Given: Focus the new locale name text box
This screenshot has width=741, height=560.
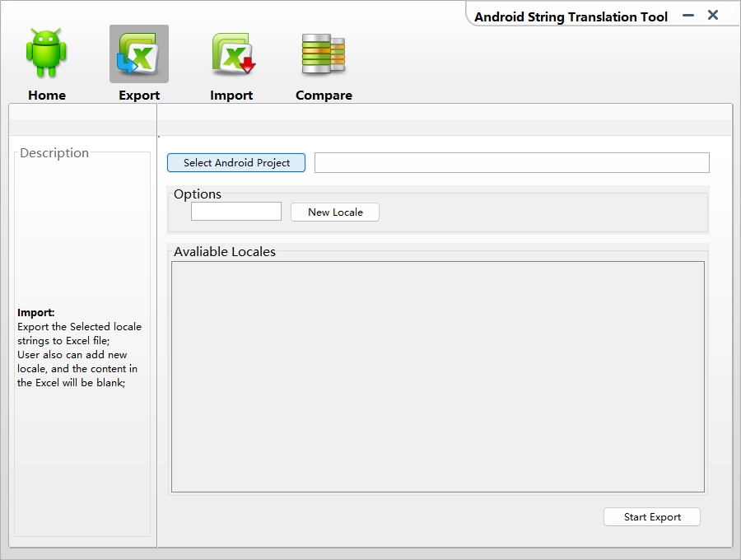Looking at the screenshot, I should click(x=236, y=212).
